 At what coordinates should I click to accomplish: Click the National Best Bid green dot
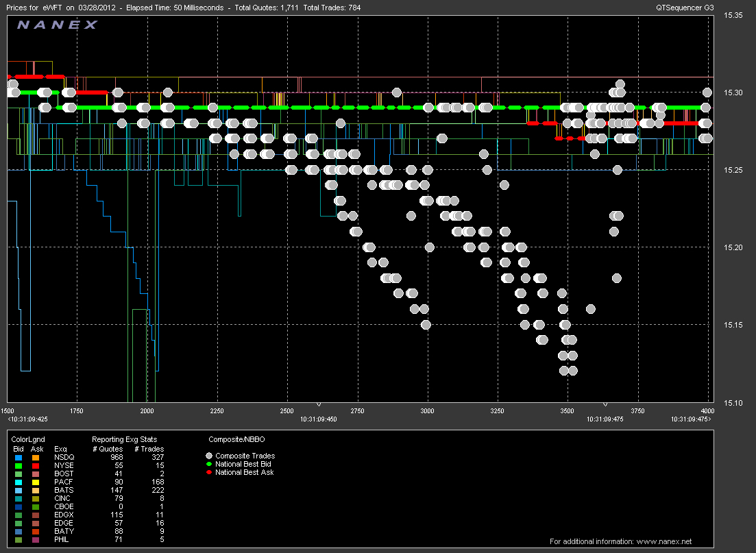click(209, 464)
